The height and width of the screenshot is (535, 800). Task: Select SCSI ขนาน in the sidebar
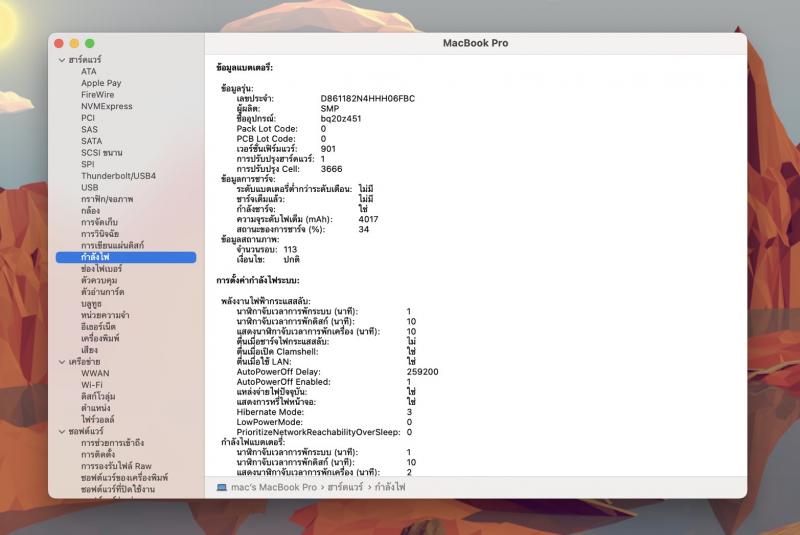pyautogui.click(x=102, y=153)
